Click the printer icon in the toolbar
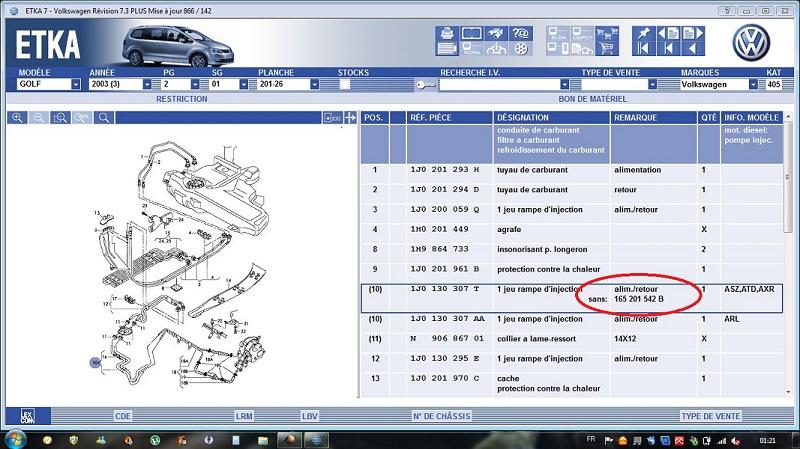Image resolution: width=800 pixels, height=449 pixels. click(447, 34)
